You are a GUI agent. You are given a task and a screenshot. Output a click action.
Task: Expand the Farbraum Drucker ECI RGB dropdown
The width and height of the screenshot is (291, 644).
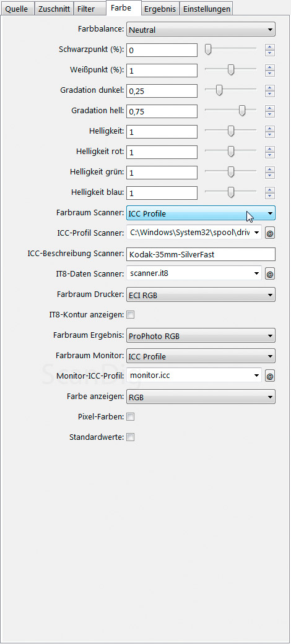[x=201, y=294]
